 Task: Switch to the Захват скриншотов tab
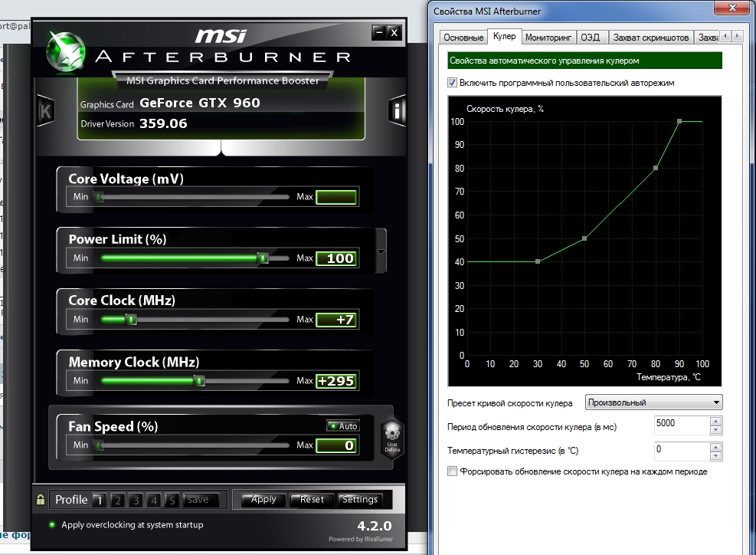tap(651, 38)
